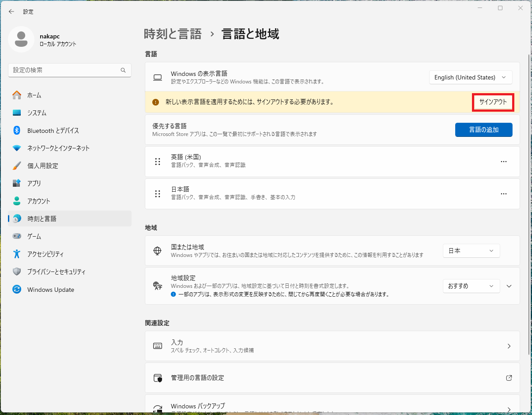Click the back arrow in title bar
The height and width of the screenshot is (415, 532).
(x=11, y=11)
